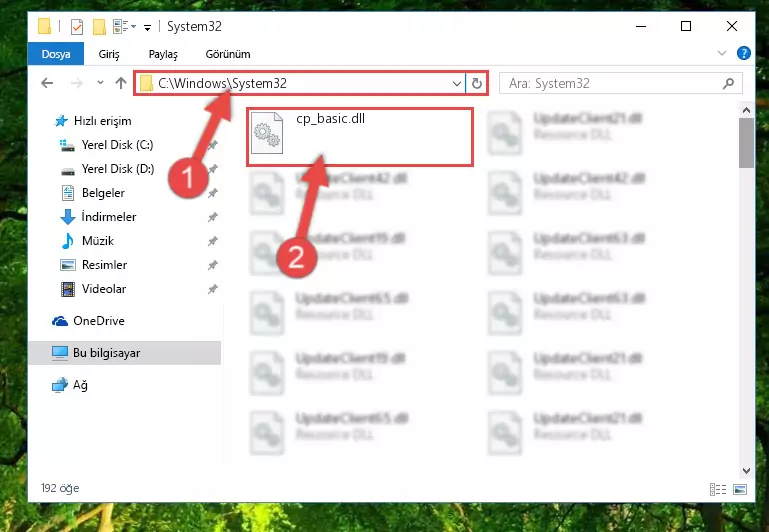769x532 pixels.
Task: Click the Müzik note icon
Action: click(68, 241)
